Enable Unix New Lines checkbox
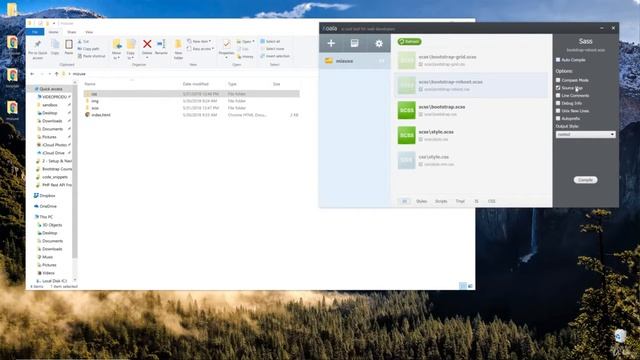Screen dimensions: 640x360 pyautogui.click(x=558, y=111)
